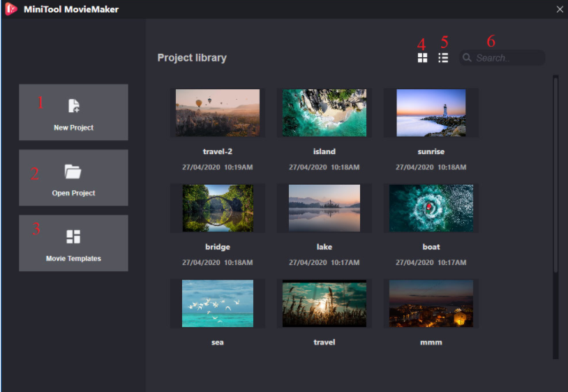Click the travel project name text
The width and height of the screenshot is (568, 392).
[x=324, y=342]
